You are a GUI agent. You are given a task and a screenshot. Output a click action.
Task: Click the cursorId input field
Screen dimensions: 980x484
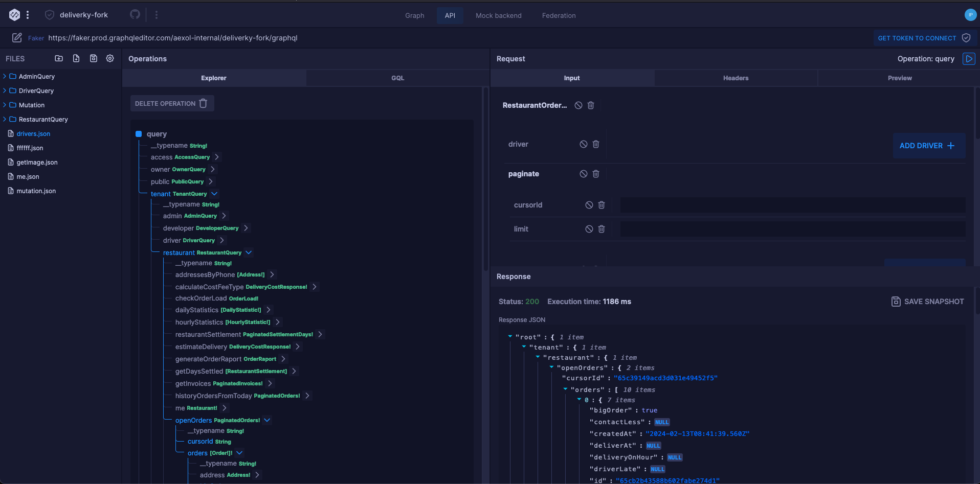[x=793, y=205]
